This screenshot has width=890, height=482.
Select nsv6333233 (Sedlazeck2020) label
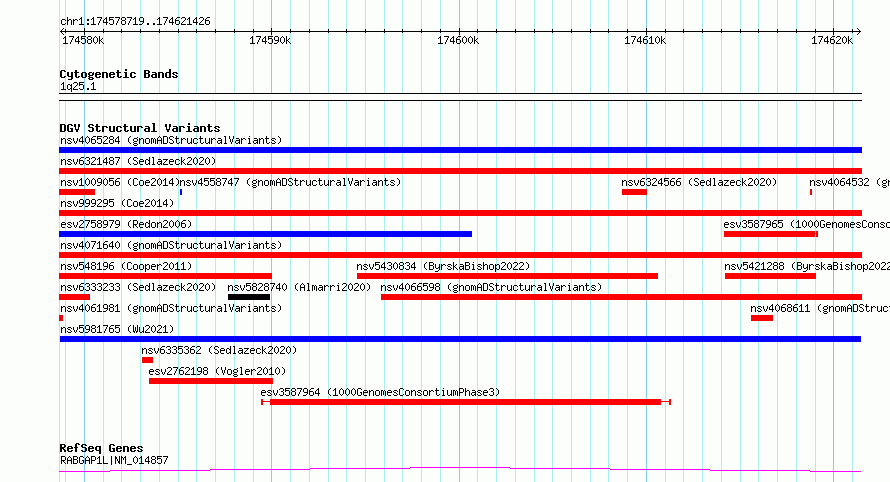click(138, 287)
